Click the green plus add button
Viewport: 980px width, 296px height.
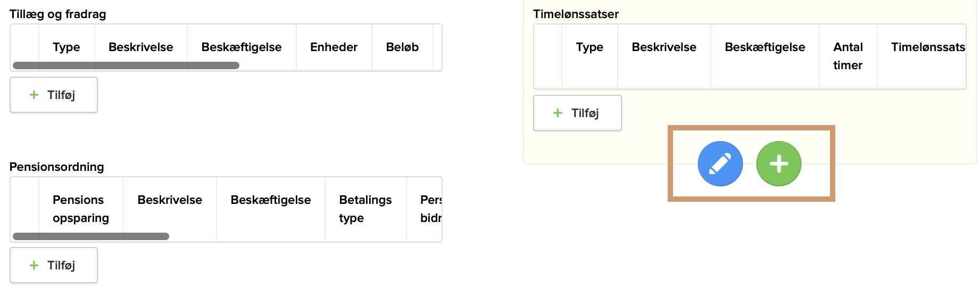778,163
